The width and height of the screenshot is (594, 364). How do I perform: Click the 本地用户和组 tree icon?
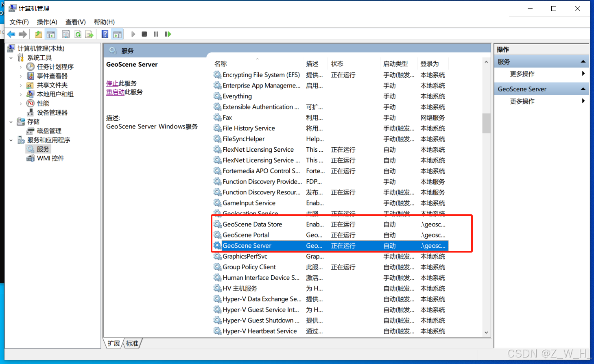31,94
